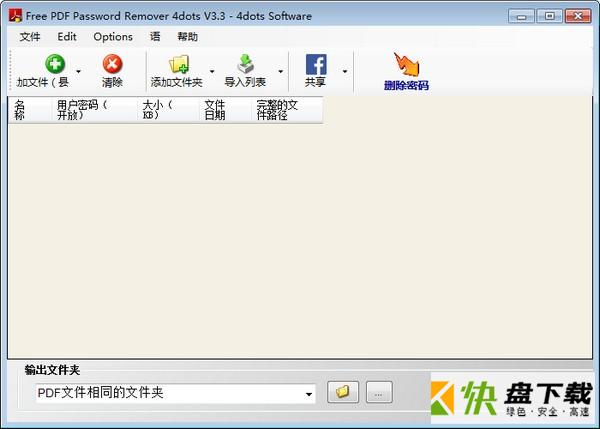The height and width of the screenshot is (429, 600).
Task: Sort by the 名称 (Name) column header
Action: pyautogui.click(x=30, y=110)
